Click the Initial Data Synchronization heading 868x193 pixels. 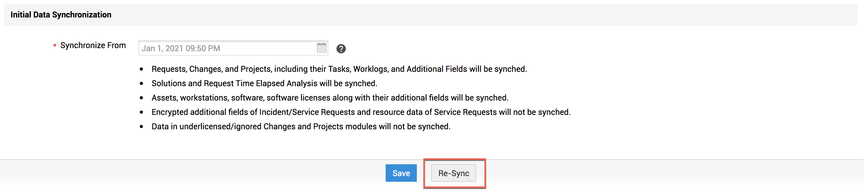tap(61, 14)
